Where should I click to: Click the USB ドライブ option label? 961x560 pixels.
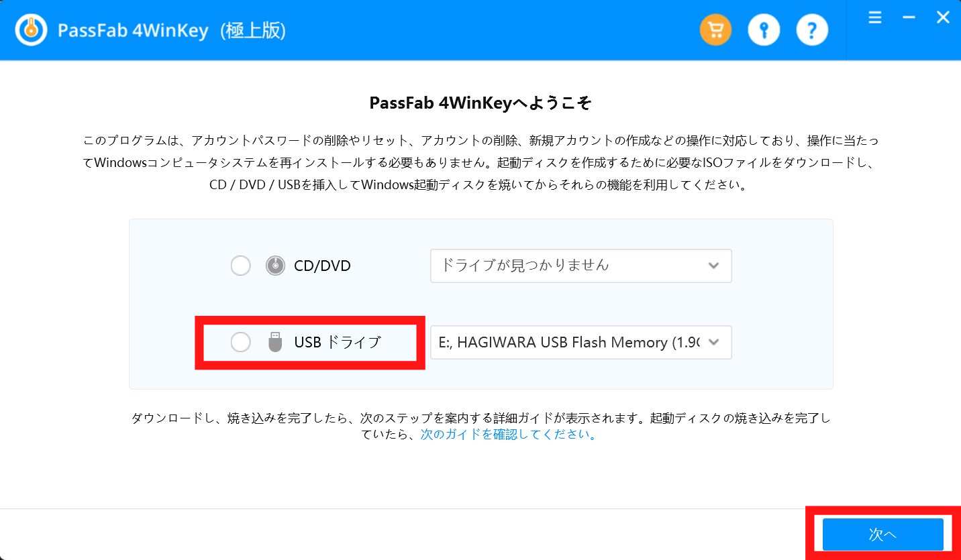coord(338,342)
